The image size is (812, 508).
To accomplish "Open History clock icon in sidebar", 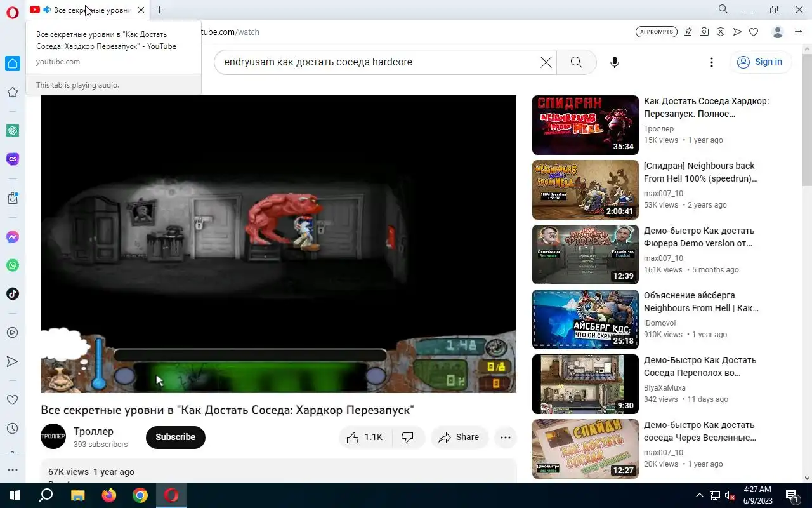I will click(x=12, y=429).
